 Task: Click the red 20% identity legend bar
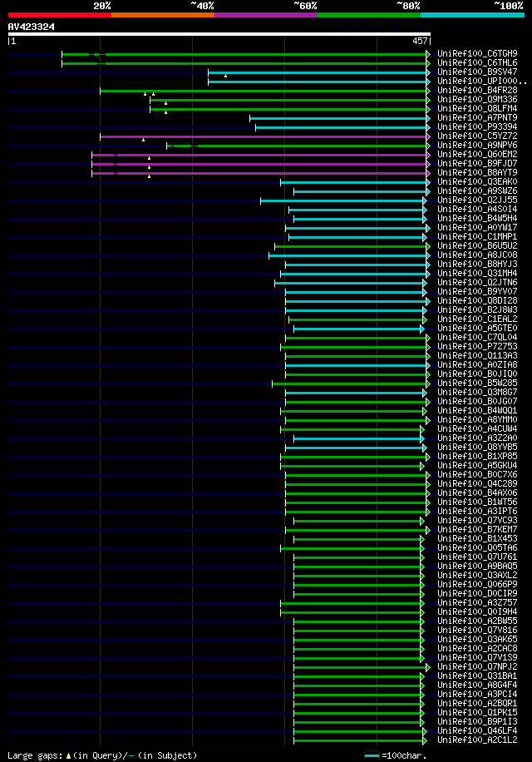pyautogui.click(x=60, y=15)
